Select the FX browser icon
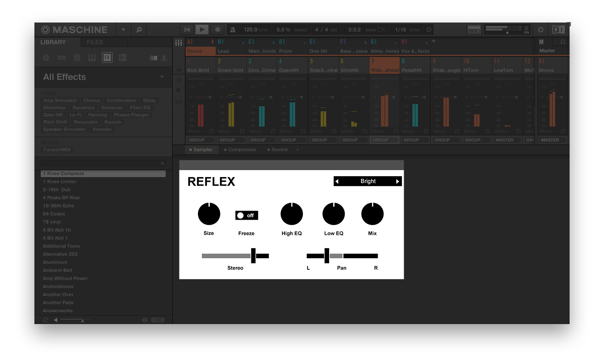This screenshot has height=364, width=604. [x=107, y=58]
